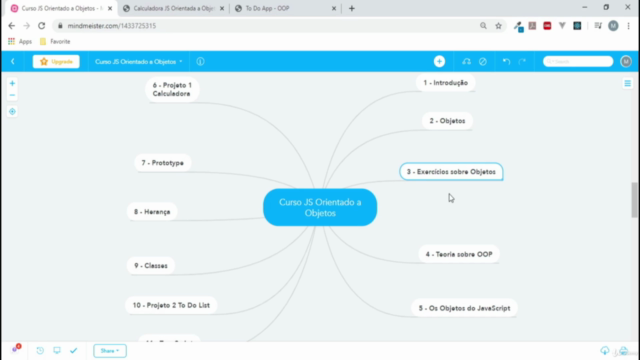This screenshot has width=640, height=360.
Task: Select node 3 - Exercícios sobre Objetos
Action: click(x=451, y=172)
